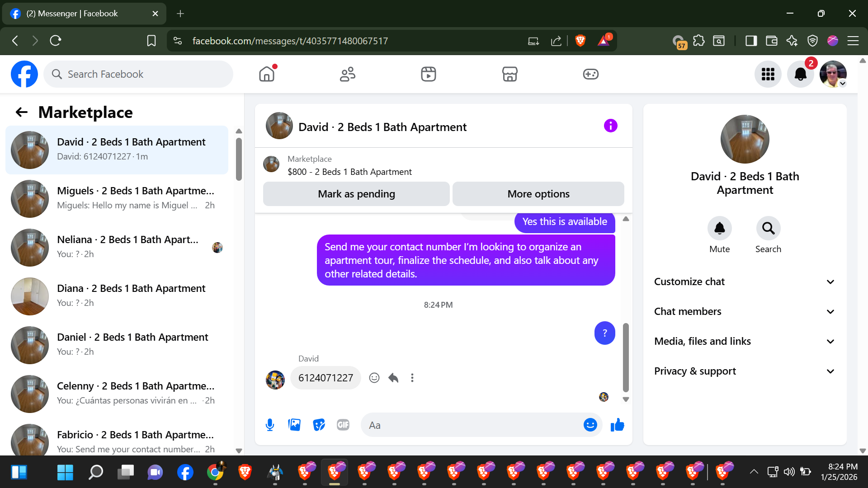Viewport: 868px width, 488px height.
Task: Choose a sticker
Action: 319,425
